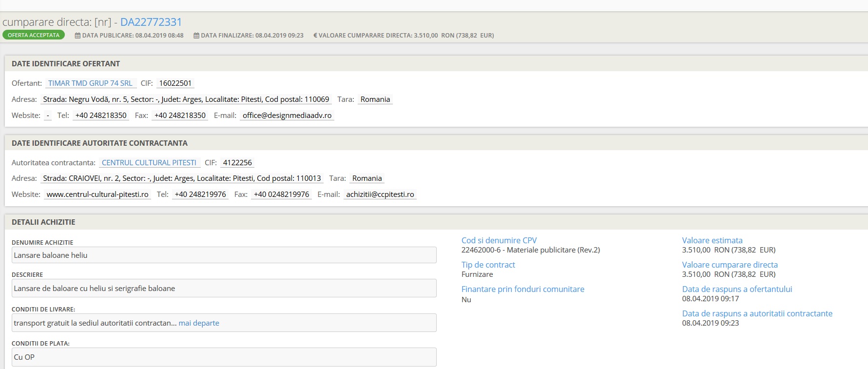Expand delivery conditions with 'mai departe'
Viewport: 868px width, 369px height.
(199, 323)
